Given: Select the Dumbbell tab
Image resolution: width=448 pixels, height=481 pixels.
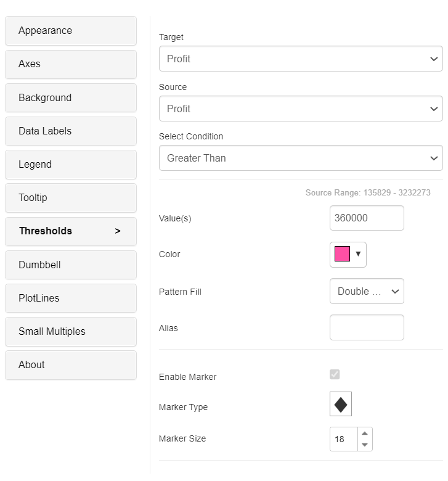Looking at the screenshot, I should [x=71, y=265].
